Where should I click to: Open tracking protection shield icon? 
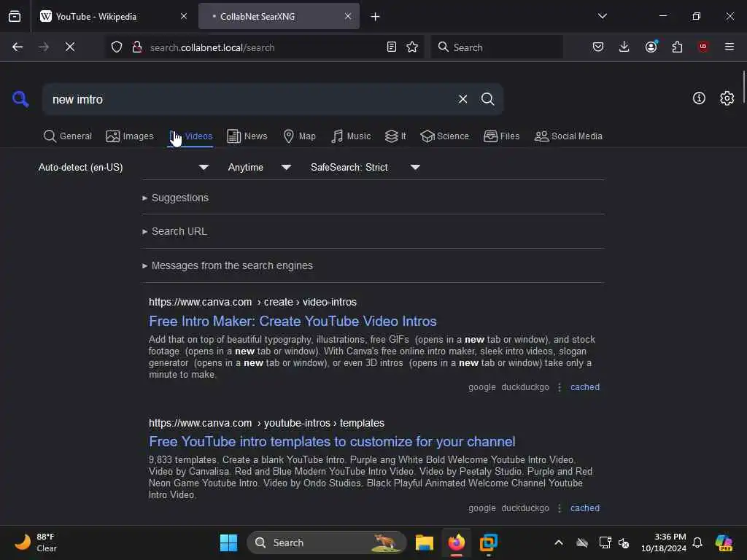[117, 47]
